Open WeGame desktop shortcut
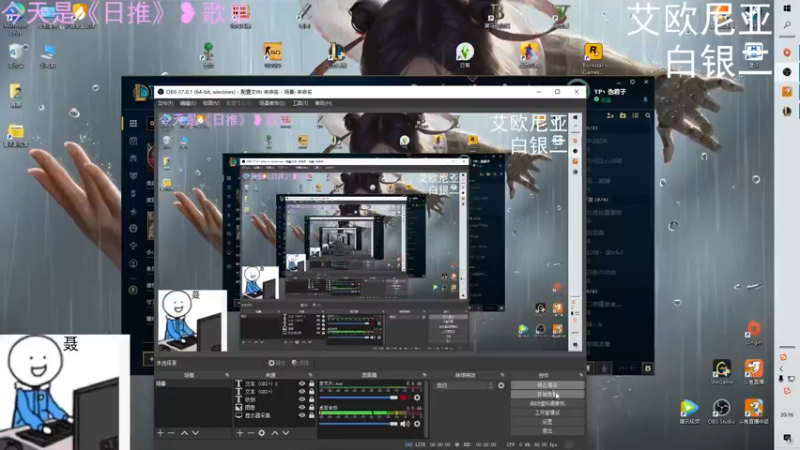 [x=721, y=372]
